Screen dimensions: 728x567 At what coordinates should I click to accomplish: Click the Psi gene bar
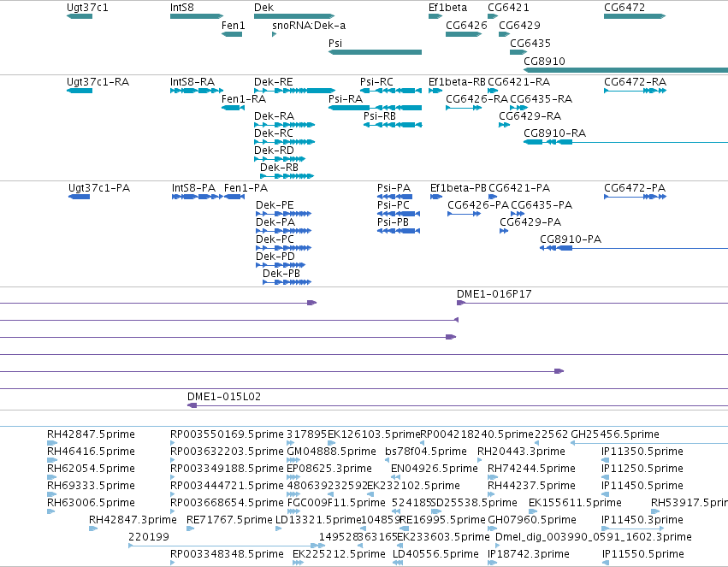(x=375, y=52)
